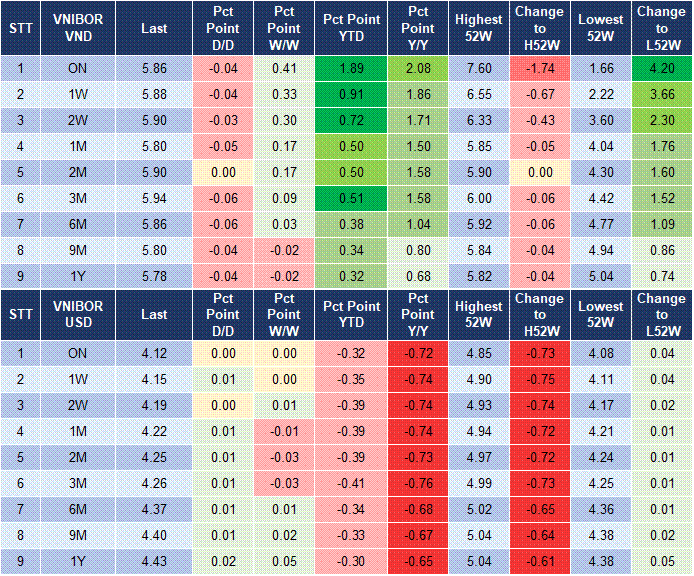694x576 pixels.
Task: Click the 4.12 Last value for USD ON
Action: [x=154, y=354]
